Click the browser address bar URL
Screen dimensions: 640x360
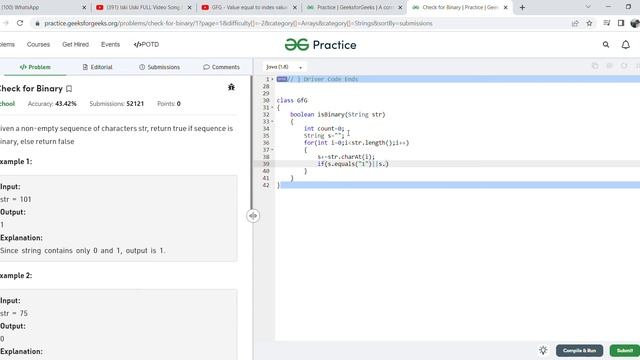(238, 23)
